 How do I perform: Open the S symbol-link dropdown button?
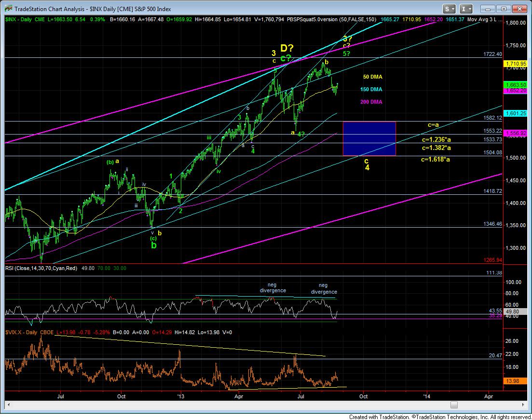pyautogui.click(x=449, y=9)
